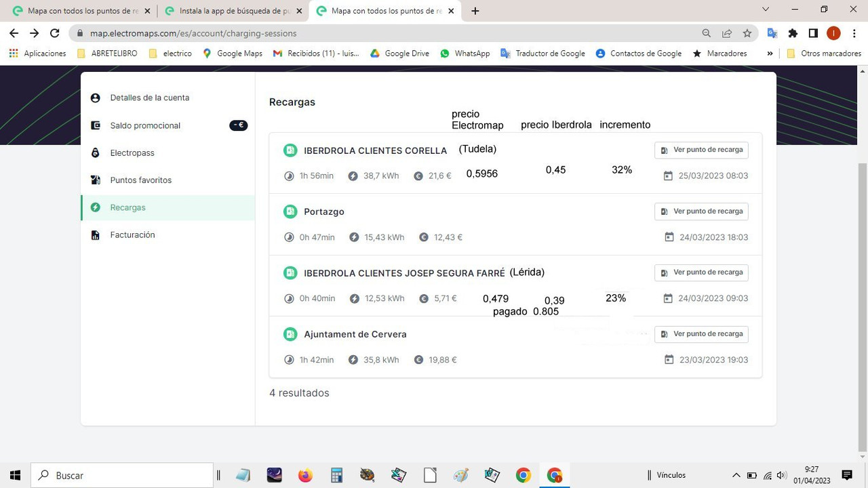
Task: Click the 4 resultados text
Action: (299, 393)
